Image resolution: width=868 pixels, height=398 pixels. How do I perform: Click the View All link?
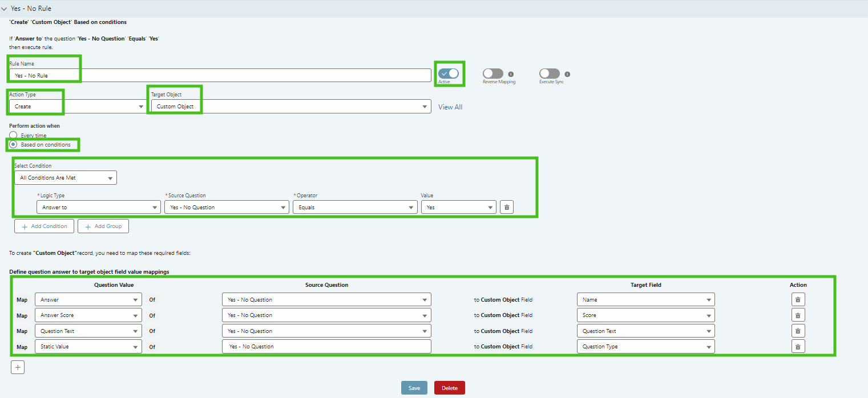450,107
